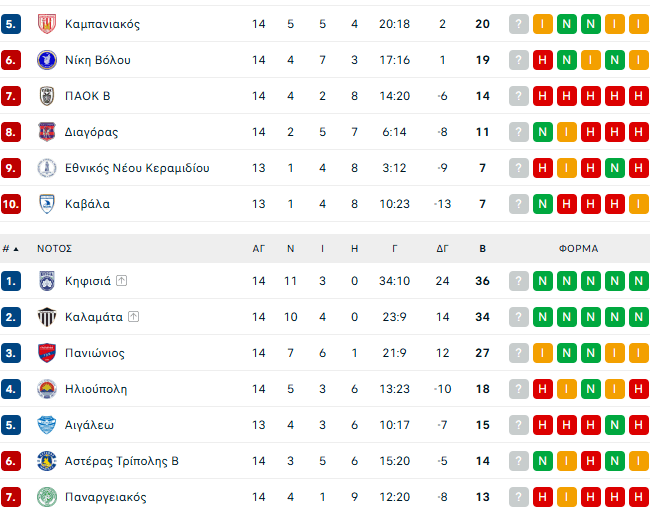Click the Αιγάλεω team crest
The image size is (650, 513).
click(46, 425)
